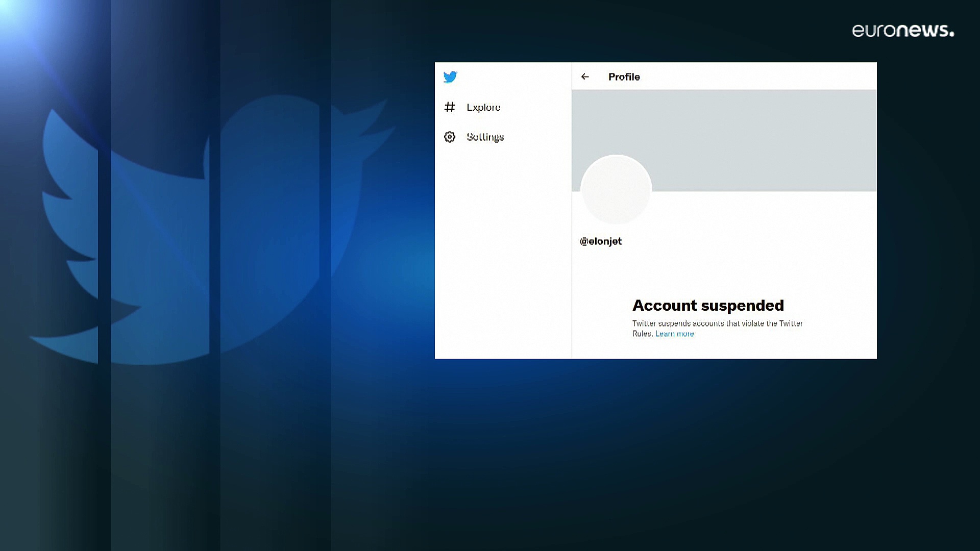Click the small Twitter bird logo in the sidebar

coord(450,77)
